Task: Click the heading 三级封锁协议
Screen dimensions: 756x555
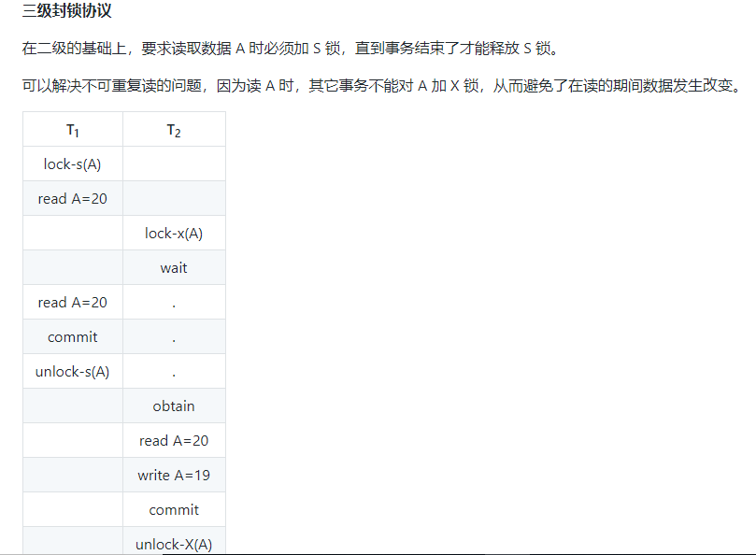Action: (66, 10)
